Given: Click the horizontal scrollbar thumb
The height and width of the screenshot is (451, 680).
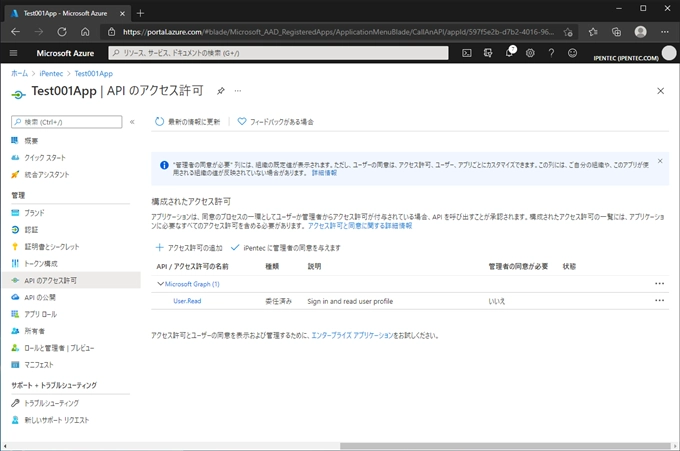Looking at the screenshot, I should point(505,446).
